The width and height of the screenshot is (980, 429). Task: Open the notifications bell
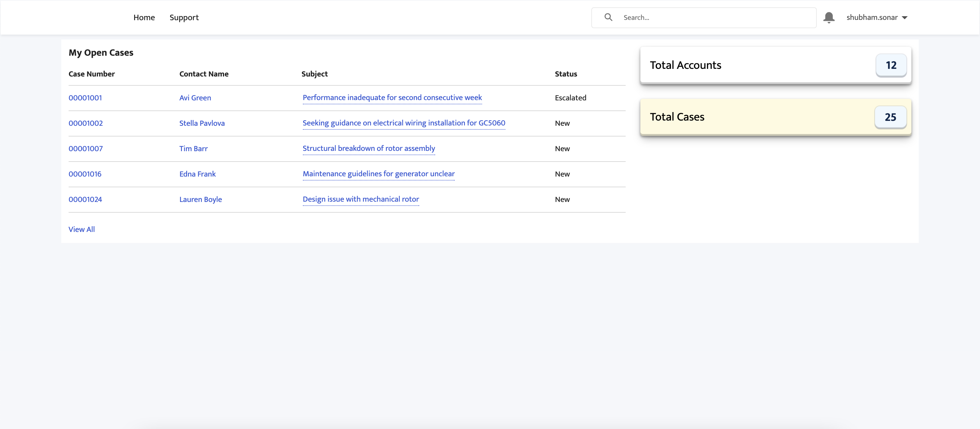coord(829,17)
